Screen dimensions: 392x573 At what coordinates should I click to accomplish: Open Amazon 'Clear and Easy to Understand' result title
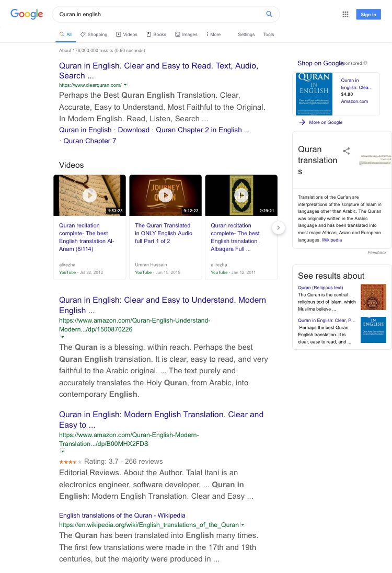click(x=163, y=305)
